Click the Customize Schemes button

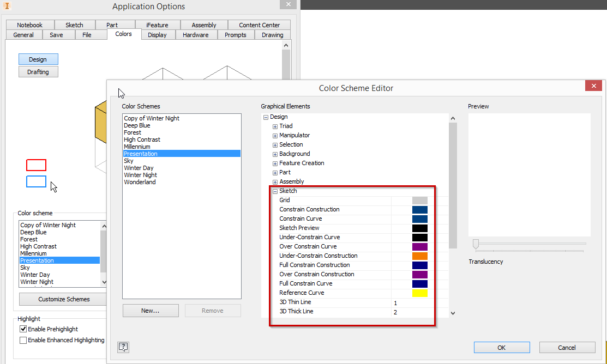(x=62, y=299)
